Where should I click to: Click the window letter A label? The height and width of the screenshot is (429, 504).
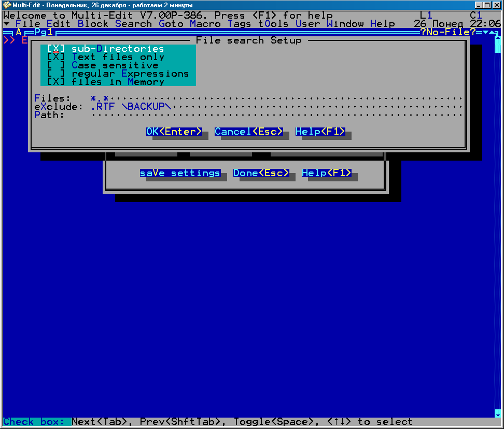(x=19, y=32)
